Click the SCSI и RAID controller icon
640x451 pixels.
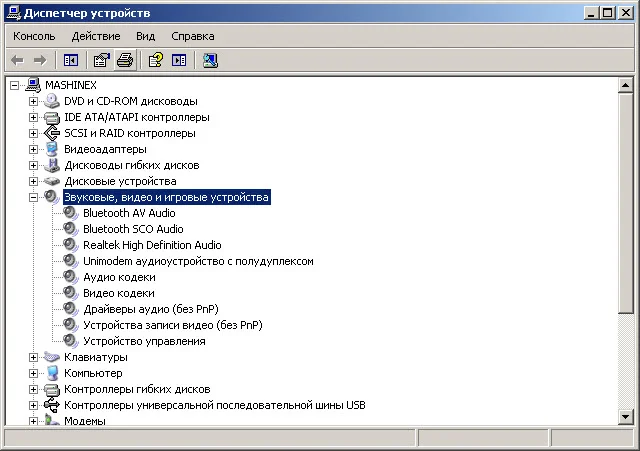coord(52,133)
